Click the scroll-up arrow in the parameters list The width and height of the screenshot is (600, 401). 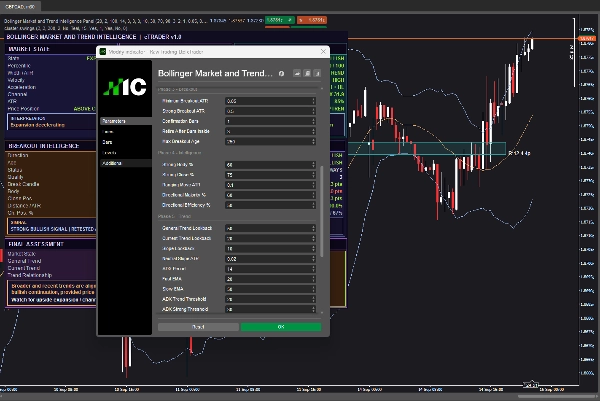pos(321,88)
